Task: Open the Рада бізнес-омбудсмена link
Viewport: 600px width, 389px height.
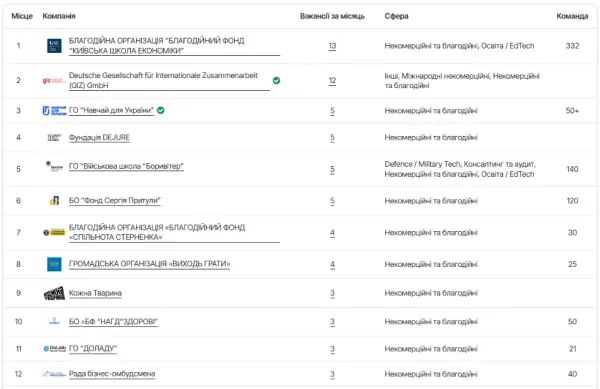Action: coord(112,374)
